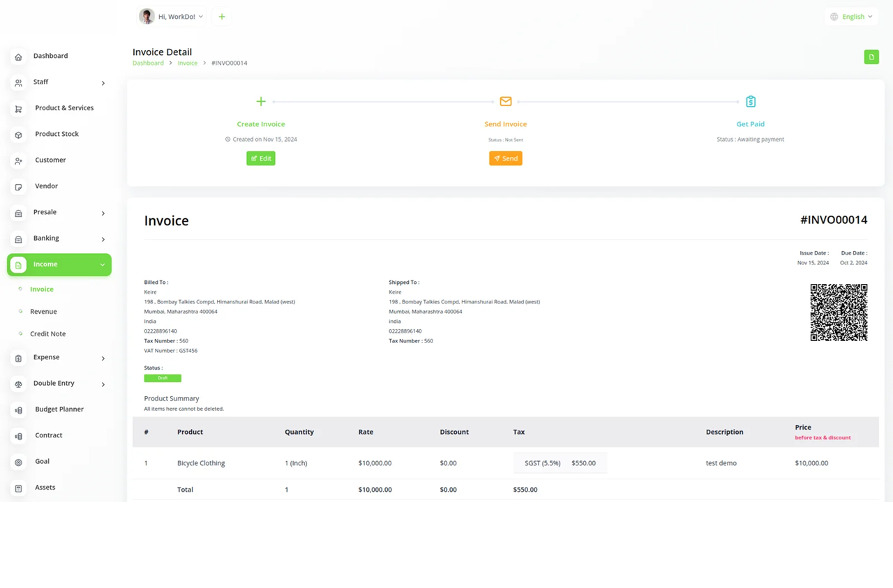Click the Get Paid clipboard icon
This screenshot has height=588, width=893.
751,102
